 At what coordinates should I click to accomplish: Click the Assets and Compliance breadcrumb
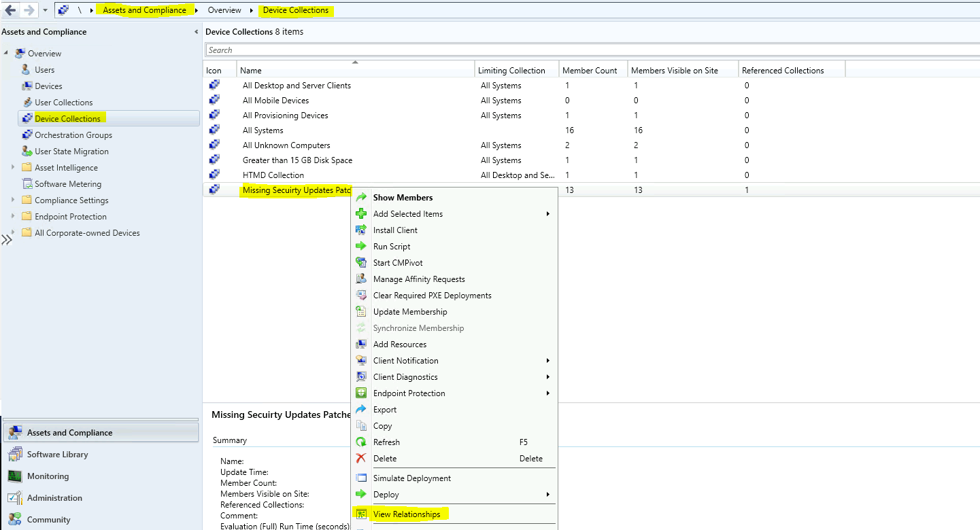[x=144, y=10]
